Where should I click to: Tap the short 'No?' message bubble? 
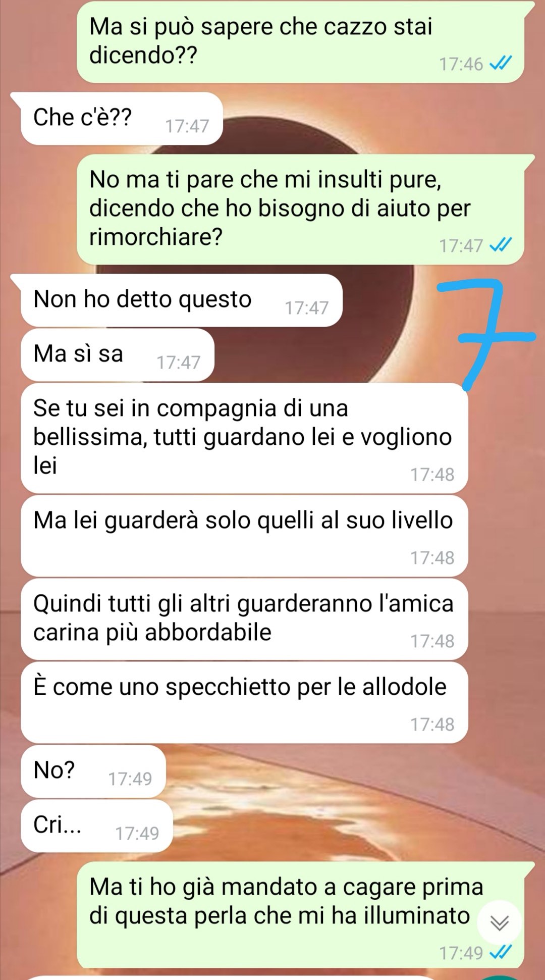(x=93, y=771)
